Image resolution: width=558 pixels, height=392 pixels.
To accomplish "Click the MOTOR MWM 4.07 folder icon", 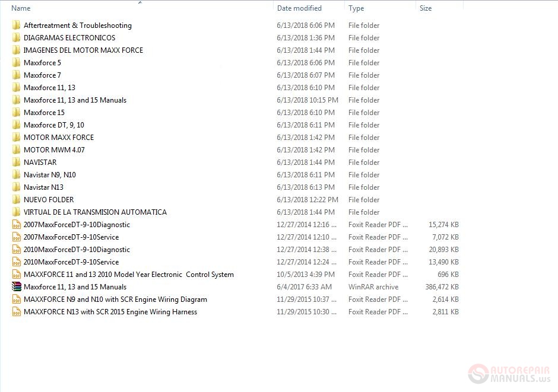I will 17,149.
